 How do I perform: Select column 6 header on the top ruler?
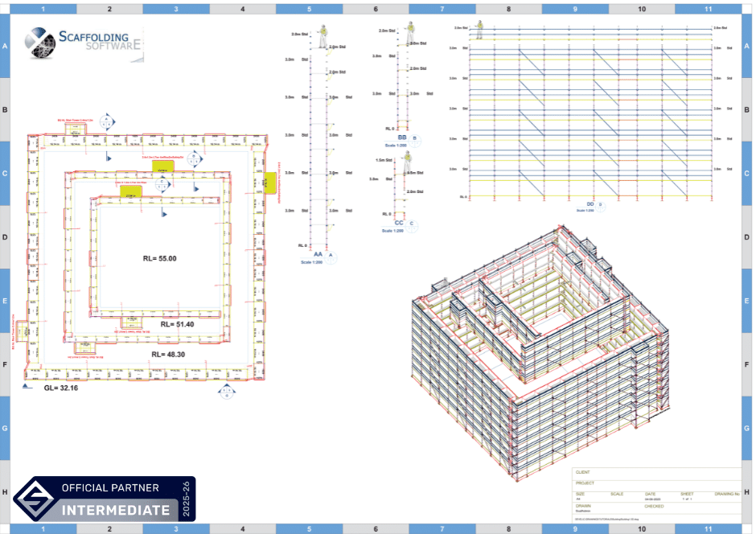[375, 9]
